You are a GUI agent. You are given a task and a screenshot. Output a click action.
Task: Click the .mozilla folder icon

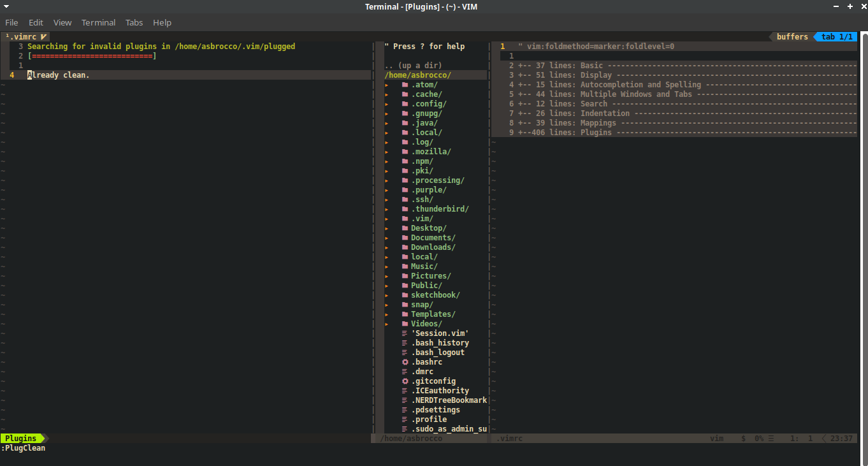405,151
